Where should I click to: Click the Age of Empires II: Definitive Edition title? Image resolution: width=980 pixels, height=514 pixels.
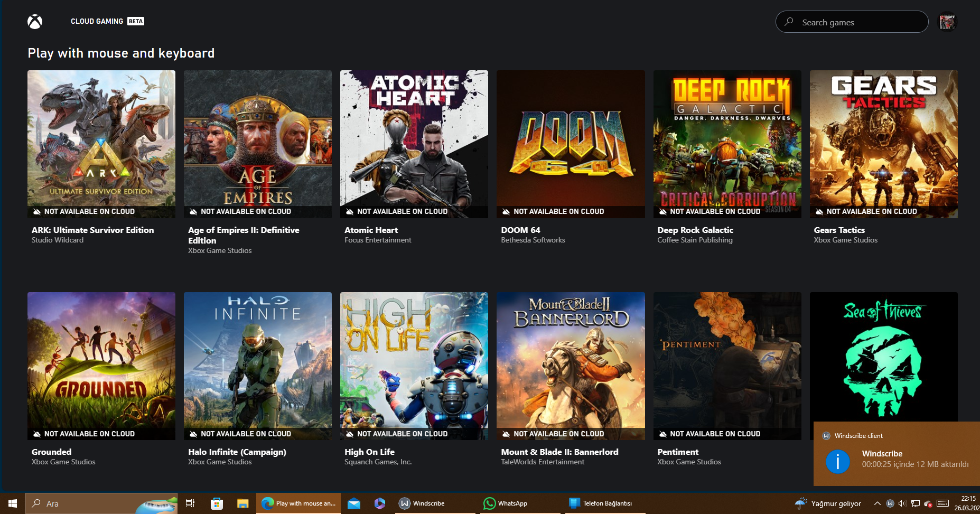pyautogui.click(x=244, y=235)
